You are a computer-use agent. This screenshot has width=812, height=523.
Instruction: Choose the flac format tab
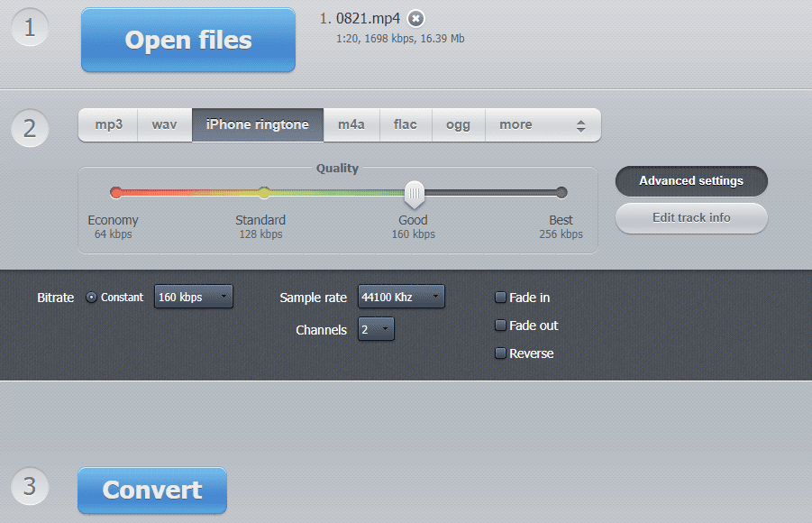click(406, 125)
